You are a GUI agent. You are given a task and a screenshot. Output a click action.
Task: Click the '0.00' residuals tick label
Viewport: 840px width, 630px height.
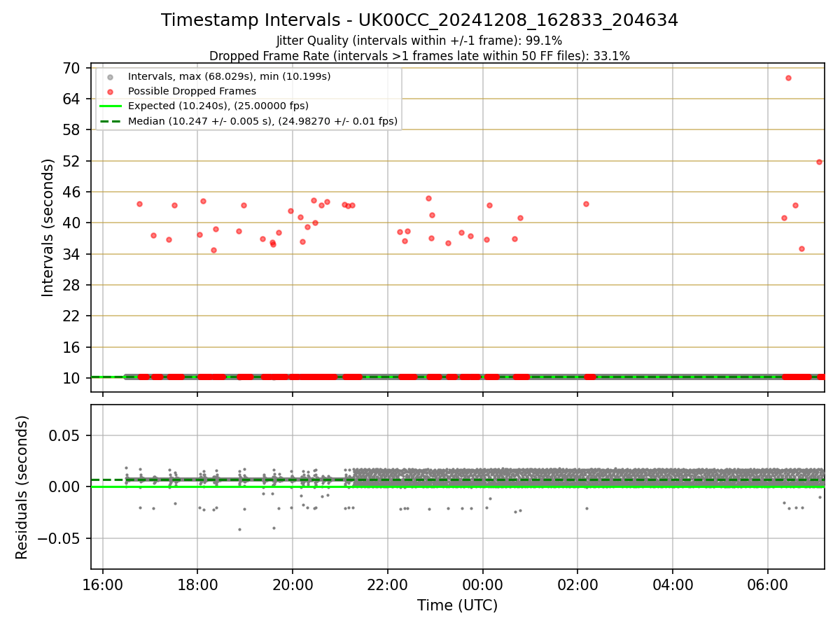65,486
